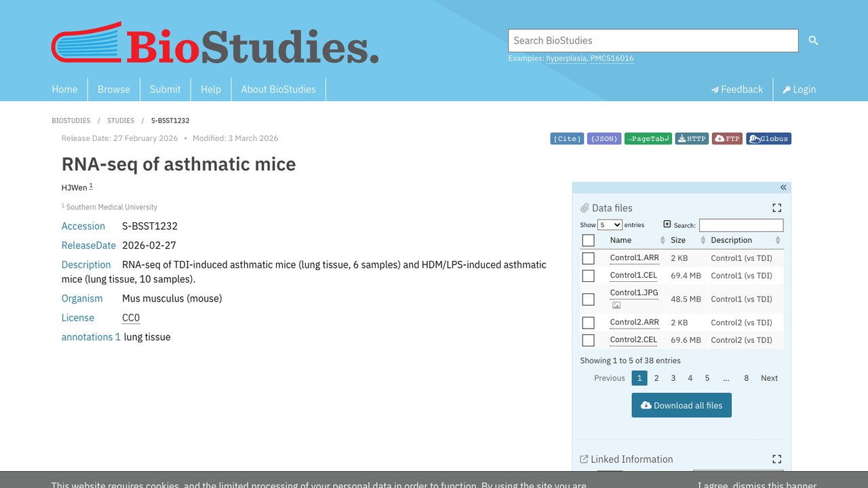This screenshot has width=868, height=488.
Task: Click the HTTP download button
Action: click(692, 139)
